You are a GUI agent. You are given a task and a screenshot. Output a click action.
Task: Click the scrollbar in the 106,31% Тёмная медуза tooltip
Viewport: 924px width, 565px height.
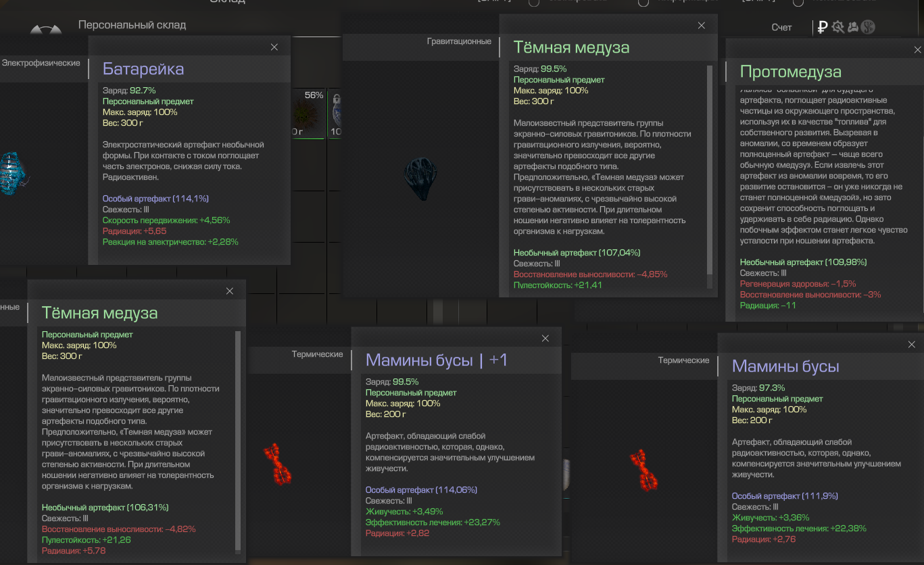(x=237, y=439)
